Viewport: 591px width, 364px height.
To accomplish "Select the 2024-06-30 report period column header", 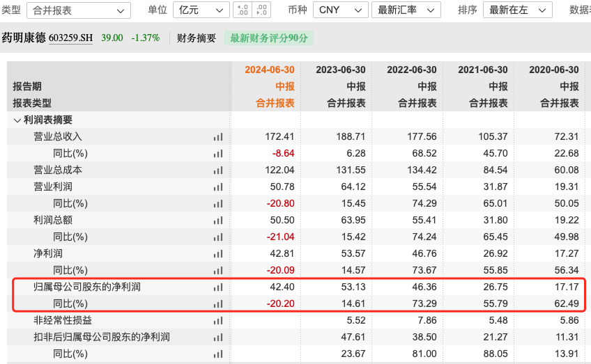I will point(269,70).
